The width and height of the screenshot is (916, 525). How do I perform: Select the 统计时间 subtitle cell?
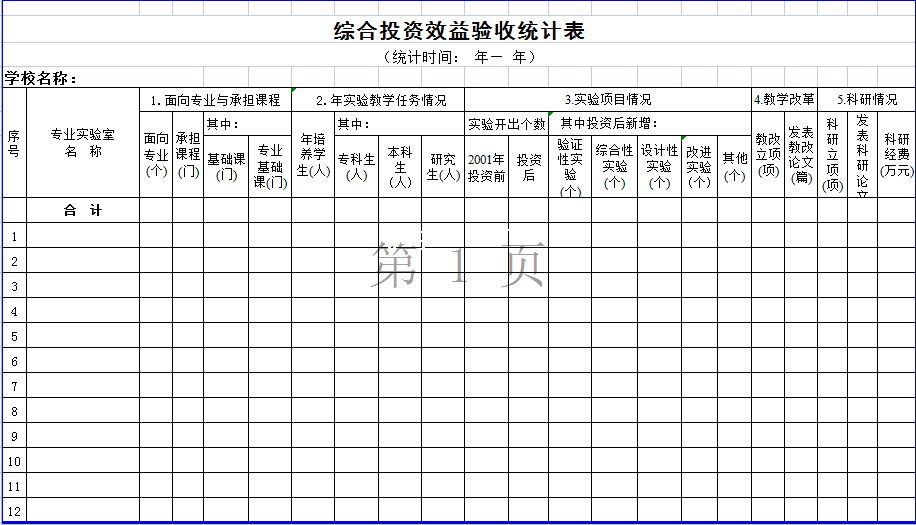point(459,57)
